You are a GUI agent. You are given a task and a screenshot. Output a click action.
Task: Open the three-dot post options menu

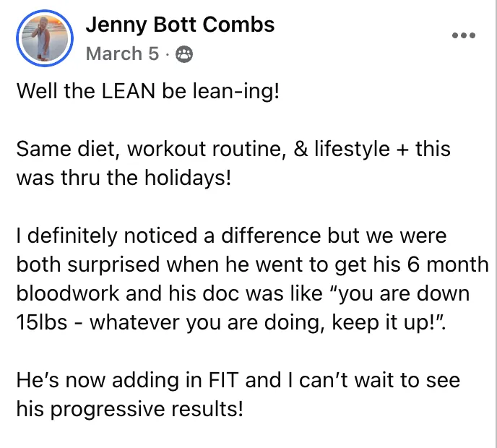coord(463,35)
